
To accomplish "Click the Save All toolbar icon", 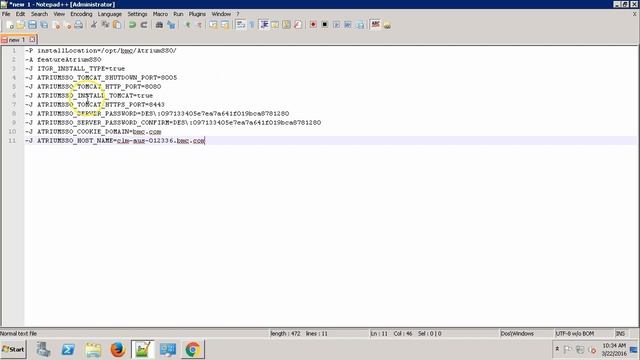I will tap(43, 25).
